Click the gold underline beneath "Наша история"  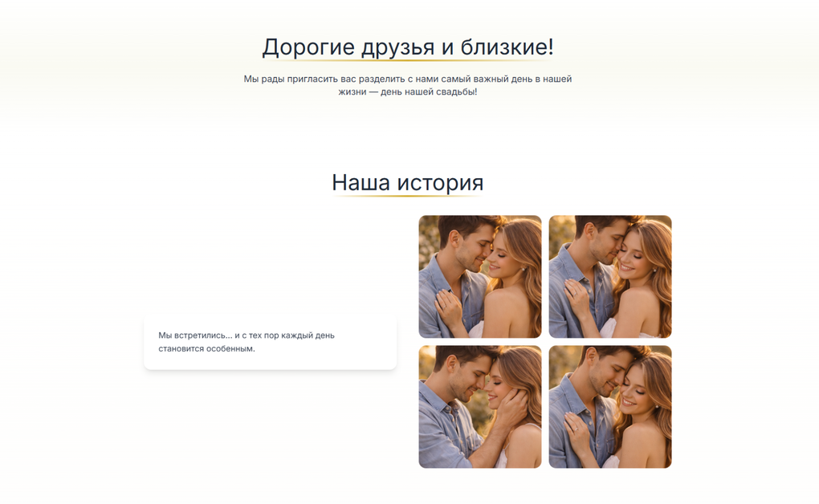point(407,196)
